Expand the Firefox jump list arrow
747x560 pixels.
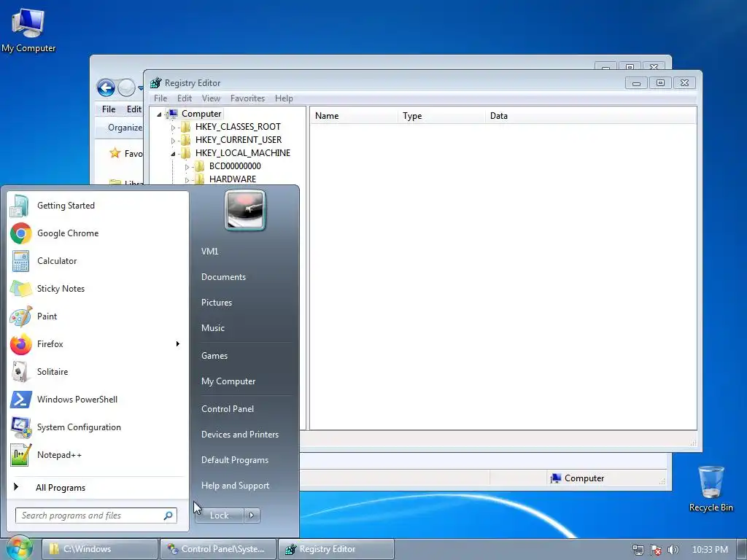click(x=178, y=344)
